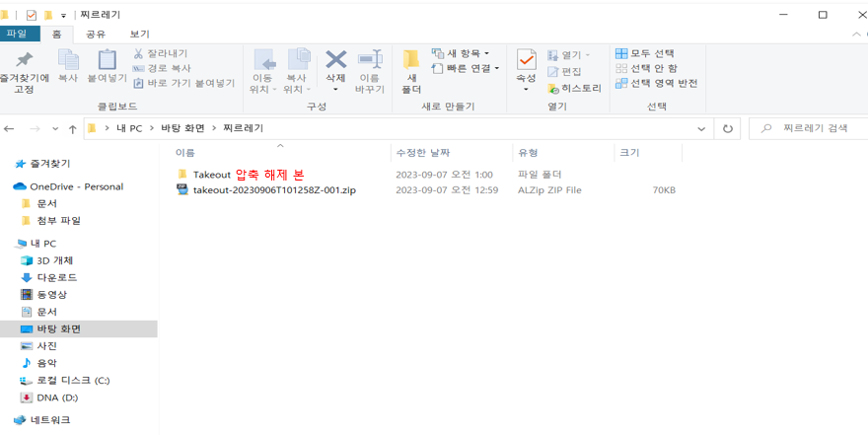Click 편집 (Edit) ribbon command
The image size is (868, 435).
tap(564, 71)
